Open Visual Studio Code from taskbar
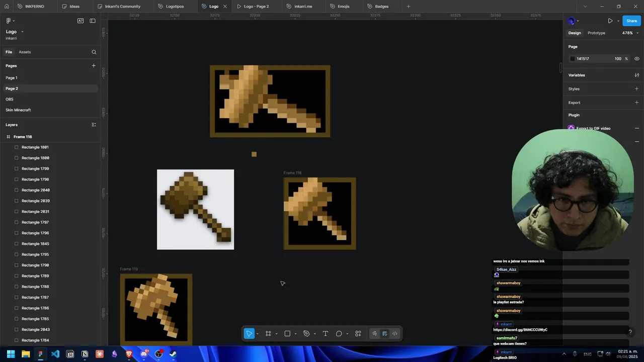 (x=55, y=354)
